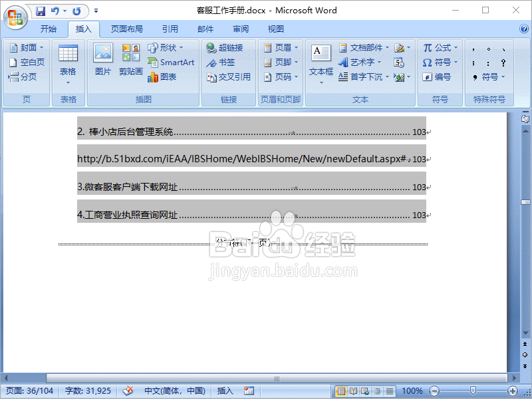Insert clip art (剪贴画)
Image resolution: width=532 pixels, height=399 pixels.
pos(130,59)
